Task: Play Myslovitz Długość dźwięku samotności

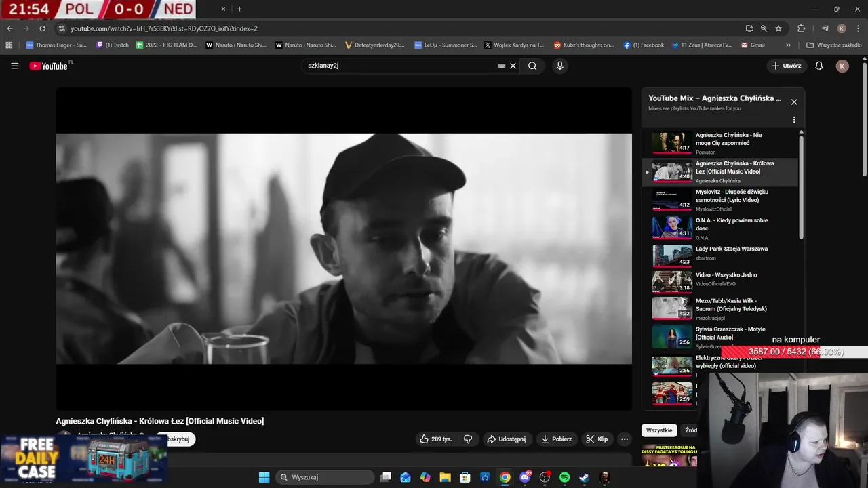Action: pyautogui.click(x=719, y=199)
